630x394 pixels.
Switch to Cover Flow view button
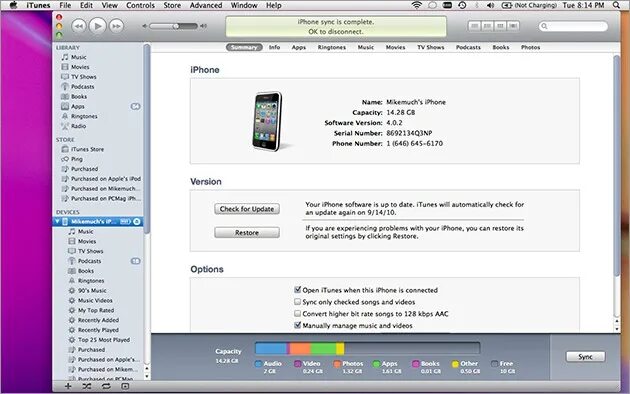(513, 26)
